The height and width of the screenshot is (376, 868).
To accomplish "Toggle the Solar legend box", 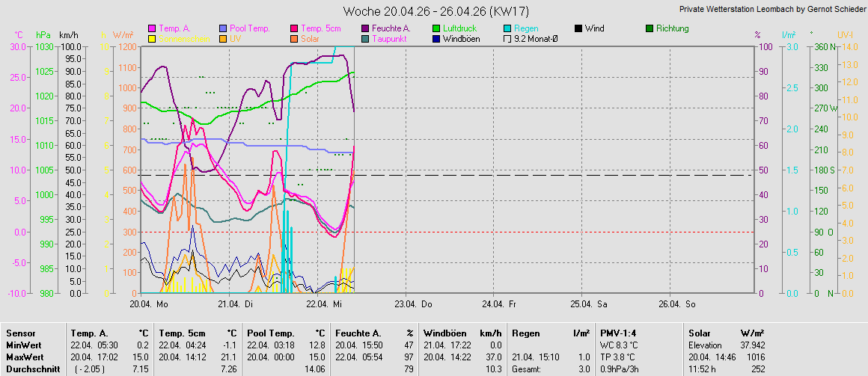I will point(294,38).
